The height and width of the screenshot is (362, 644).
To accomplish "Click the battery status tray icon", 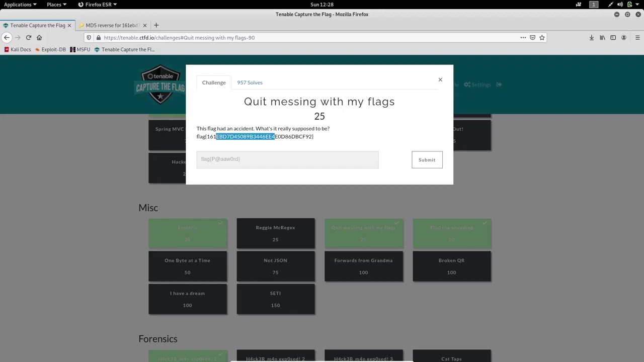I will pos(629,5).
